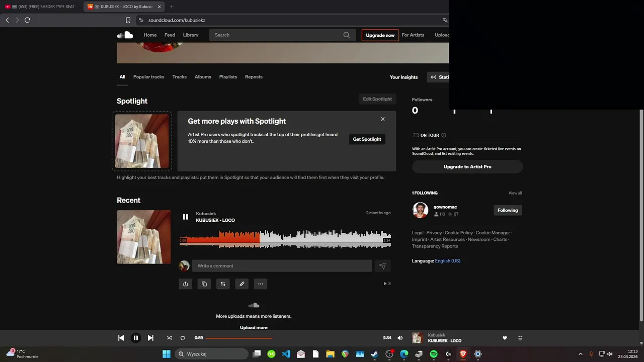644x362 pixels.
Task: Open Spotify from the taskbar
Action: (434, 354)
